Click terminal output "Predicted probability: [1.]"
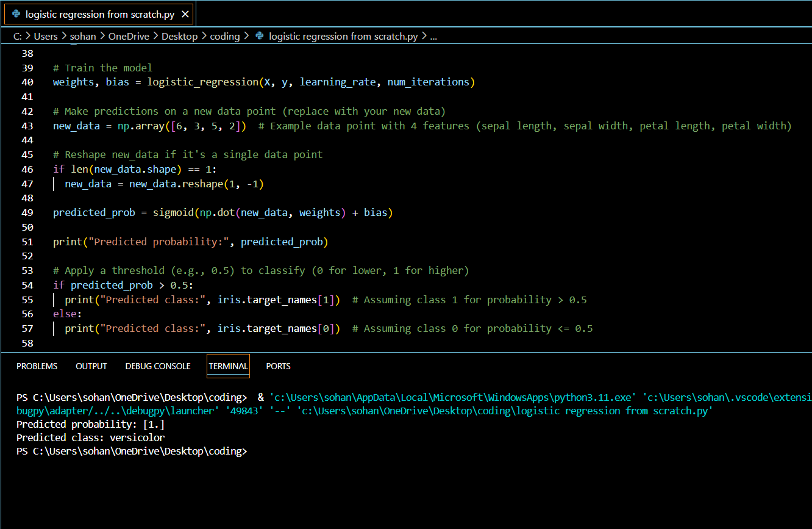The height and width of the screenshot is (529, 812). pyautogui.click(x=91, y=424)
